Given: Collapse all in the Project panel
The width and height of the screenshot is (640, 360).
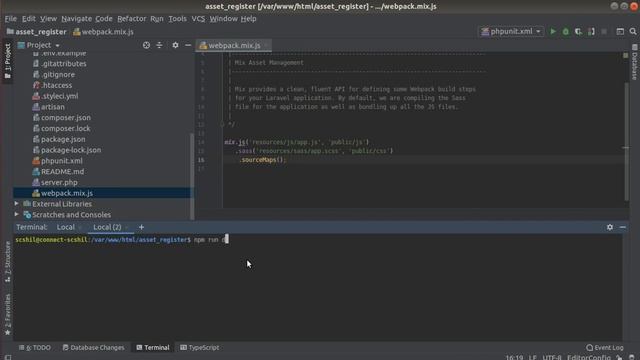Looking at the screenshot, I should click(x=159, y=45).
